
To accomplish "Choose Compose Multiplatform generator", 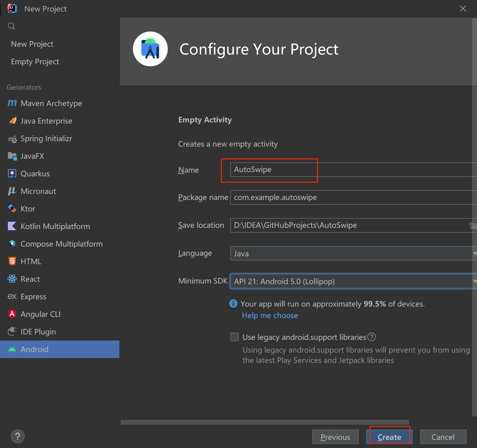I will tap(60, 244).
